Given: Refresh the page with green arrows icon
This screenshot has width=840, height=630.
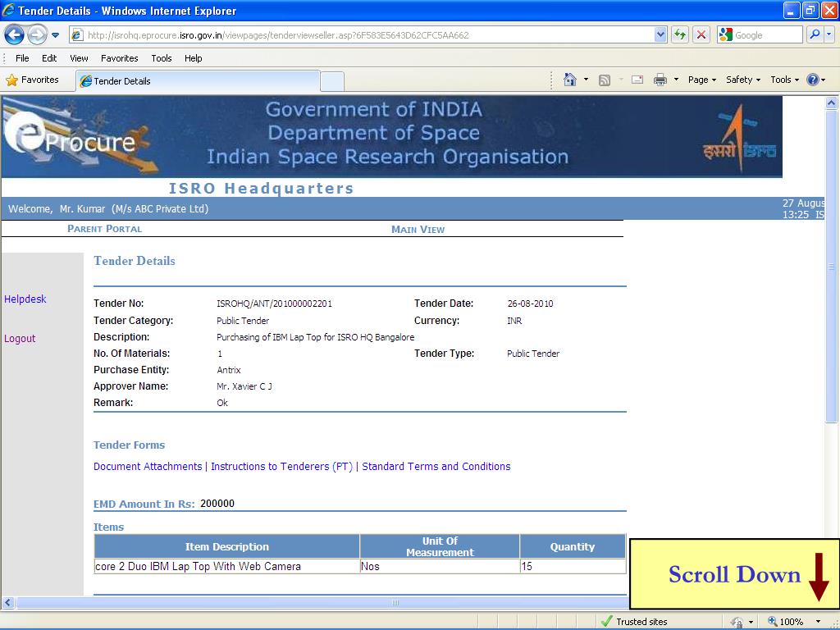Looking at the screenshot, I should [680, 35].
